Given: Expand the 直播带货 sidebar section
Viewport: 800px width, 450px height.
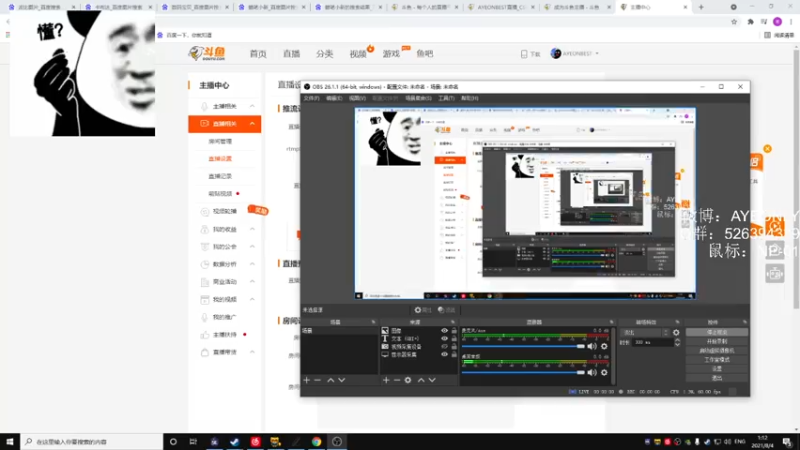Looking at the screenshot, I should tap(253, 352).
